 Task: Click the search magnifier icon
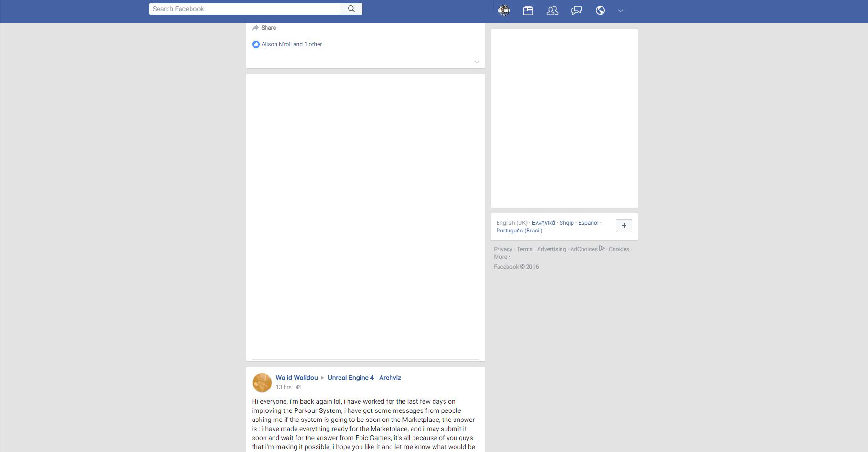[351, 9]
